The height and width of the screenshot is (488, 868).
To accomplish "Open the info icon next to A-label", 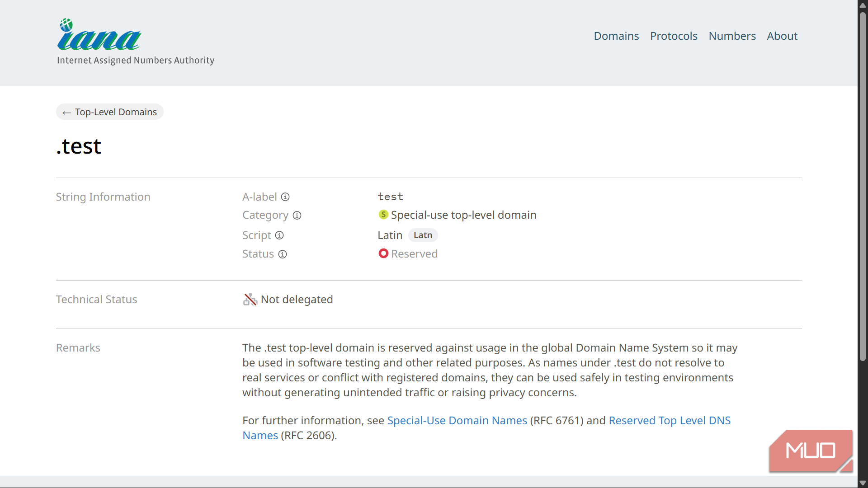I will [285, 197].
